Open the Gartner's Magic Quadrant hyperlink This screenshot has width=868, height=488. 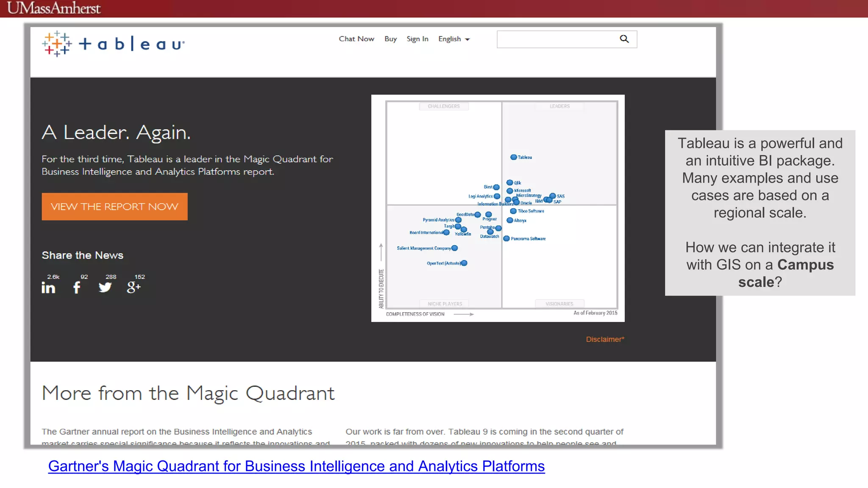coord(296,466)
